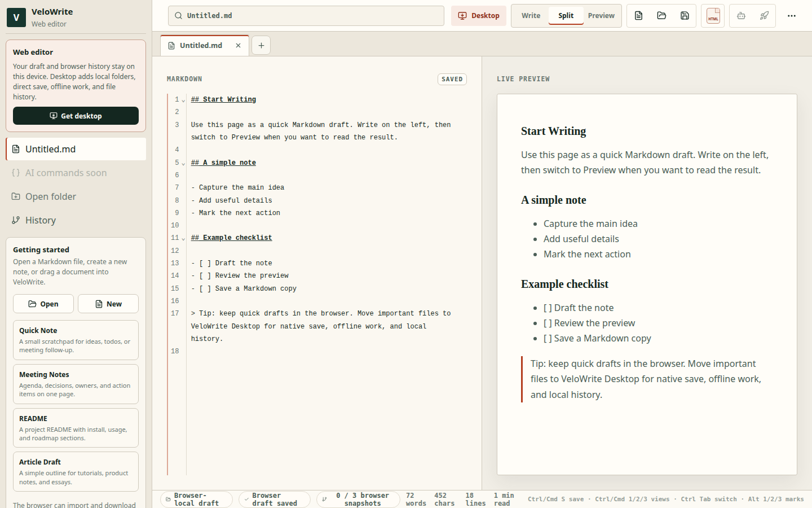Click the 452 chars counter
Image resolution: width=812 pixels, height=508 pixels.
pos(444,500)
